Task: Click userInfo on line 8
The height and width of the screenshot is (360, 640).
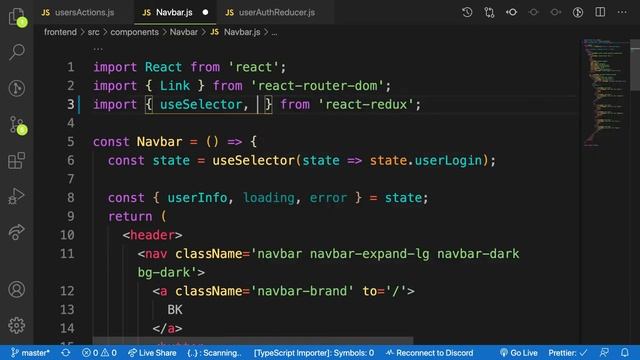Action: coord(197,198)
